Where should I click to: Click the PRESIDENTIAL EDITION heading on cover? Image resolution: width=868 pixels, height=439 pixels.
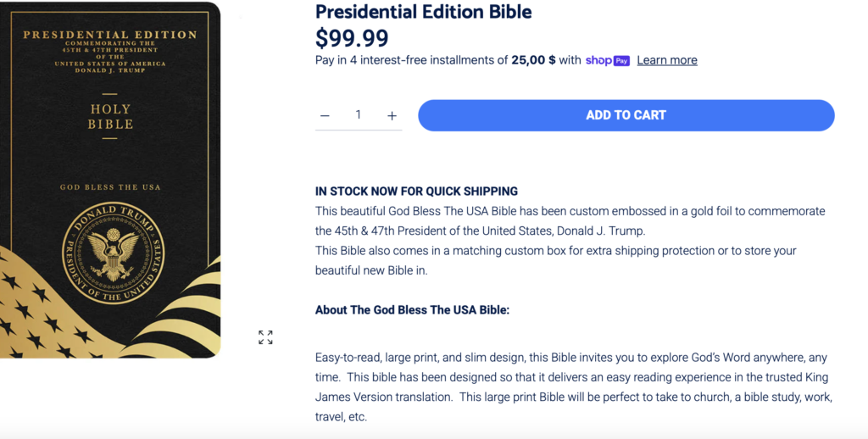coord(110,35)
